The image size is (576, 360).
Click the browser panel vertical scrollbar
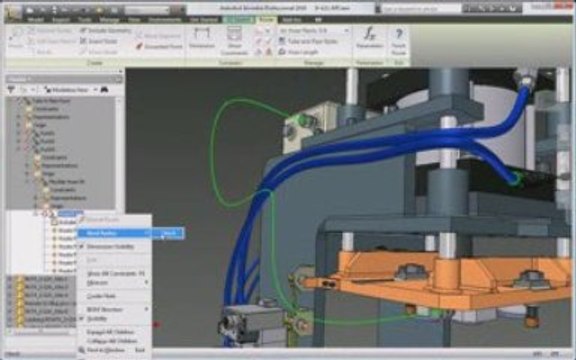click(119, 154)
